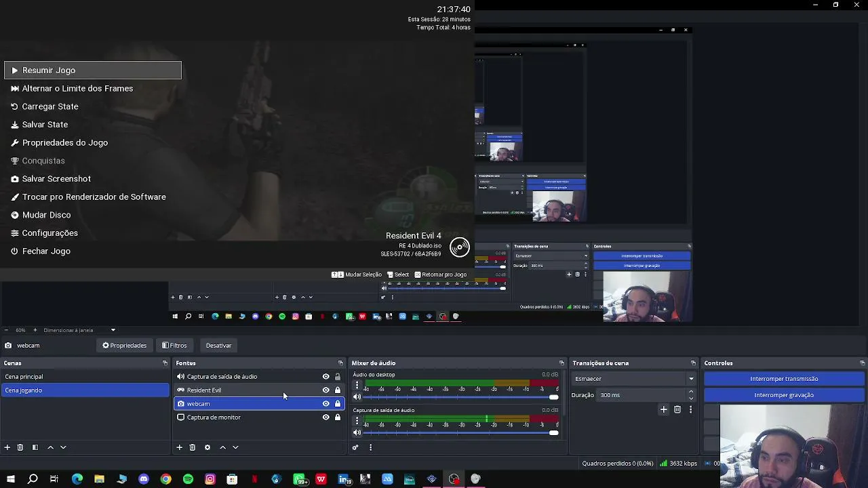Delete the selected scene with the Cenas trash icon

coord(20,447)
